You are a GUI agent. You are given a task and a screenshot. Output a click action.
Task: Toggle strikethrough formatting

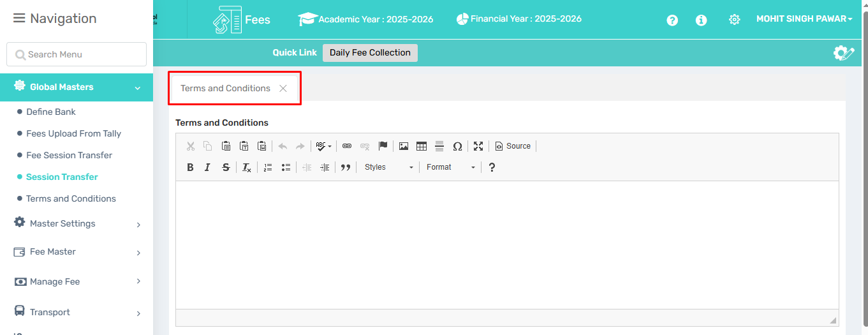226,167
